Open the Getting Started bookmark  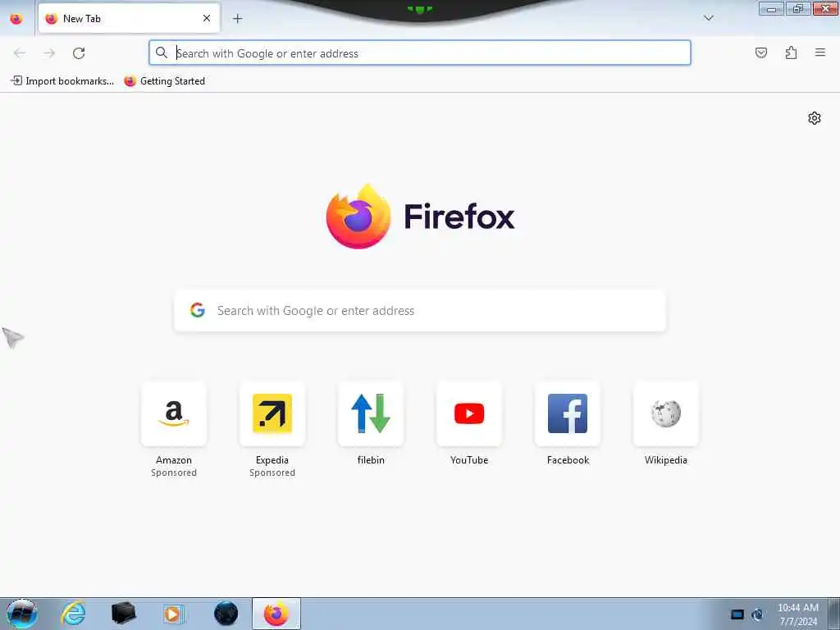click(x=164, y=81)
